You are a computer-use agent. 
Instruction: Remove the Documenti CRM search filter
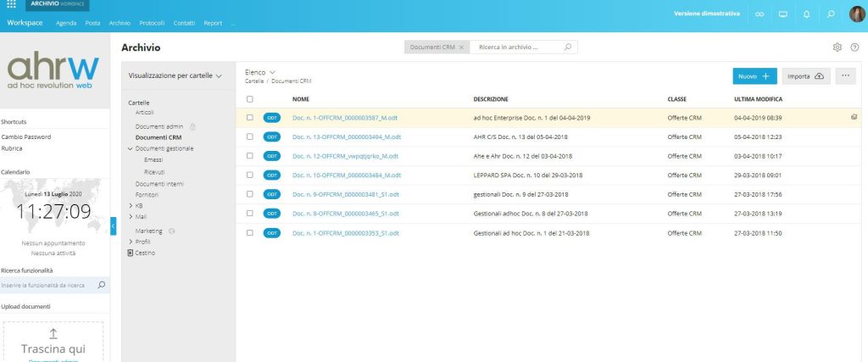[x=461, y=47]
